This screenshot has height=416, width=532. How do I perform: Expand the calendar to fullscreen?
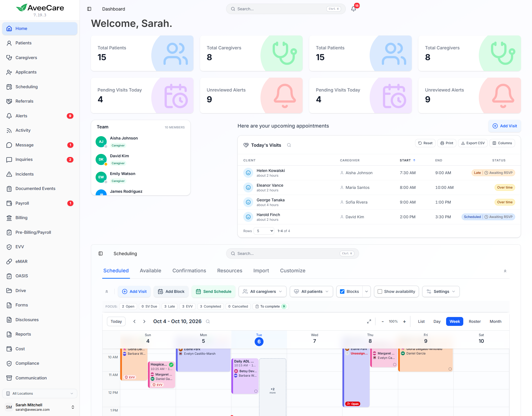369,321
